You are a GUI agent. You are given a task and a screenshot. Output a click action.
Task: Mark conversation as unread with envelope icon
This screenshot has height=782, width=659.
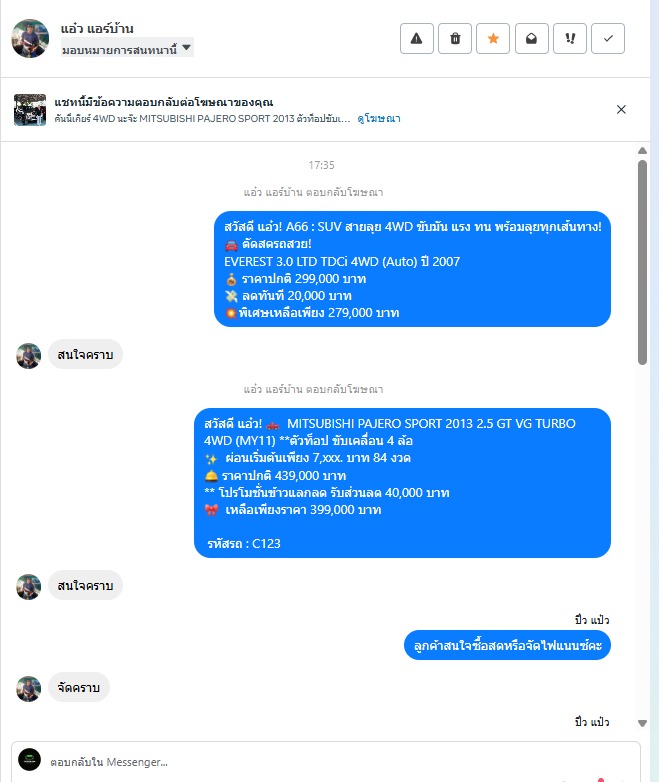coord(532,38)
